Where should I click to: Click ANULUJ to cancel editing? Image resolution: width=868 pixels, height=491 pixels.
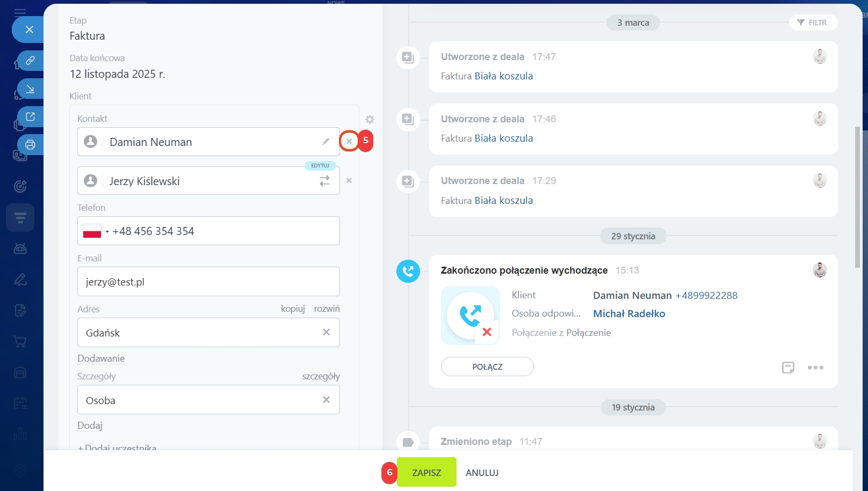[482, 473]
